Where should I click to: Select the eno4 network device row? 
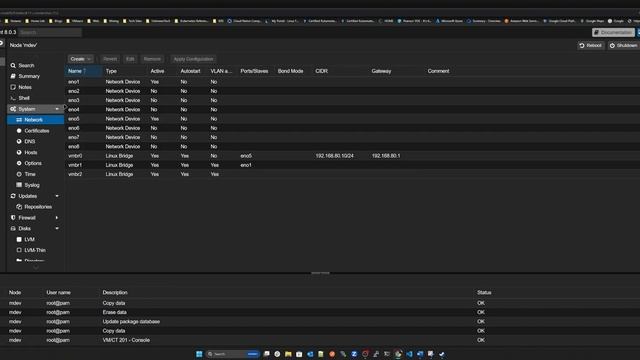click(x=352, y=109)
